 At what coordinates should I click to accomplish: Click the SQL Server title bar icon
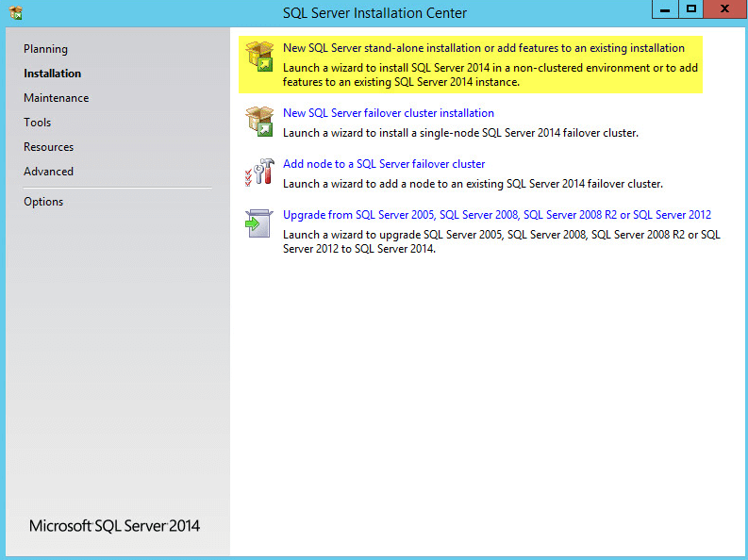coord(16,13)
